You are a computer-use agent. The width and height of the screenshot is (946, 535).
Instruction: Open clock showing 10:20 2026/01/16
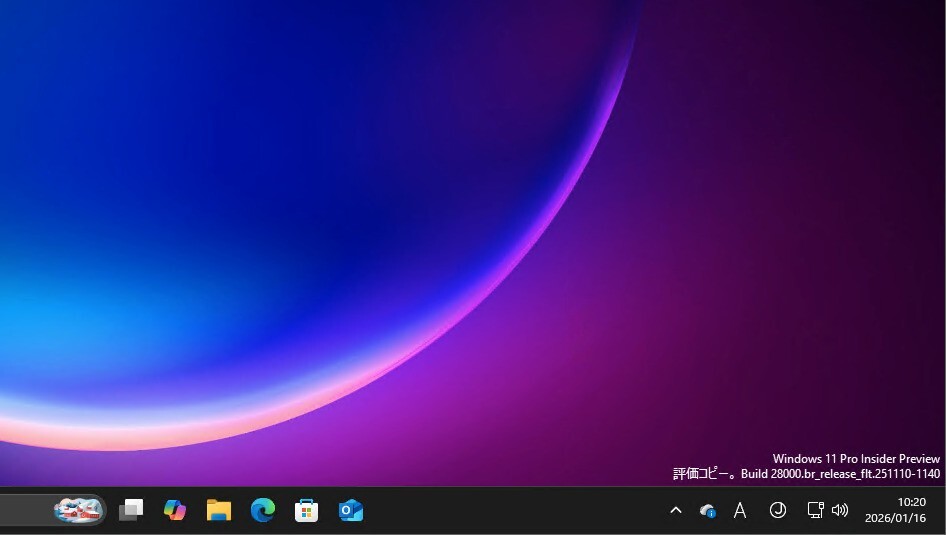click(895, 510)
